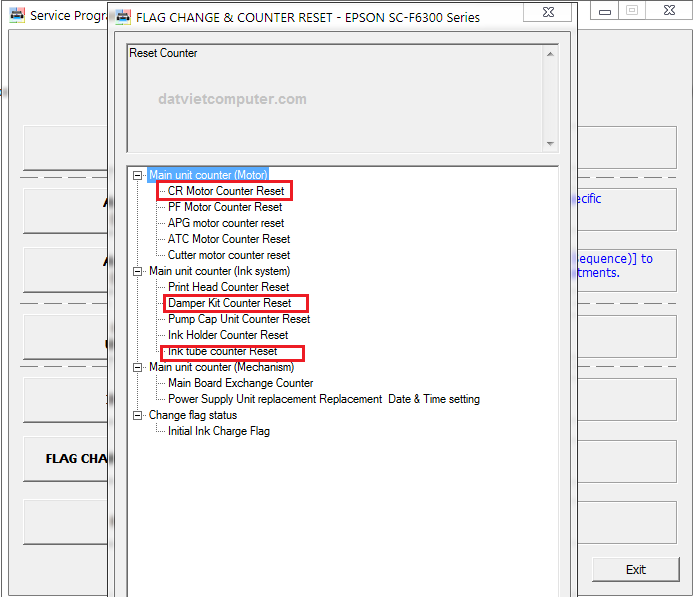Select PF Motor Counter Reset item
The height and width of the screenshot is (597, 693).
pos(225,207)
